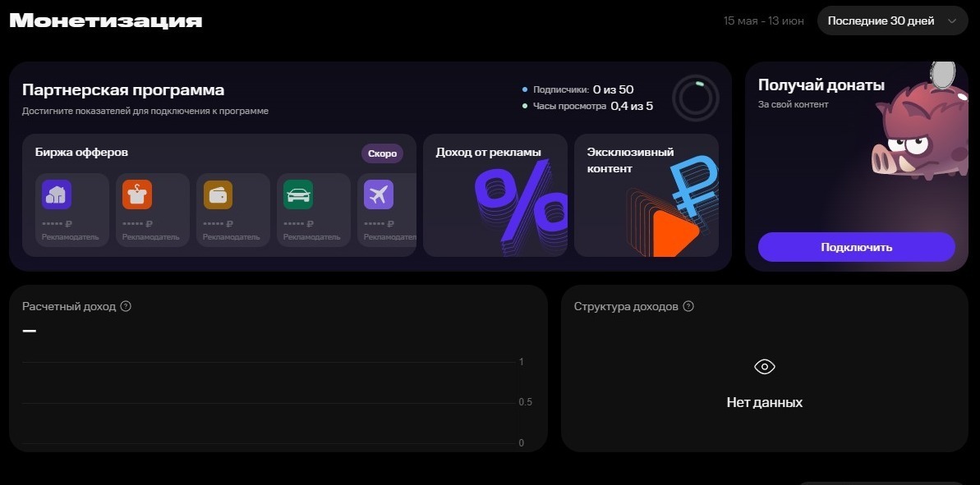Click help icon next to Структура доходов
This screenshot has height=485, width=980.
[688, 306]
